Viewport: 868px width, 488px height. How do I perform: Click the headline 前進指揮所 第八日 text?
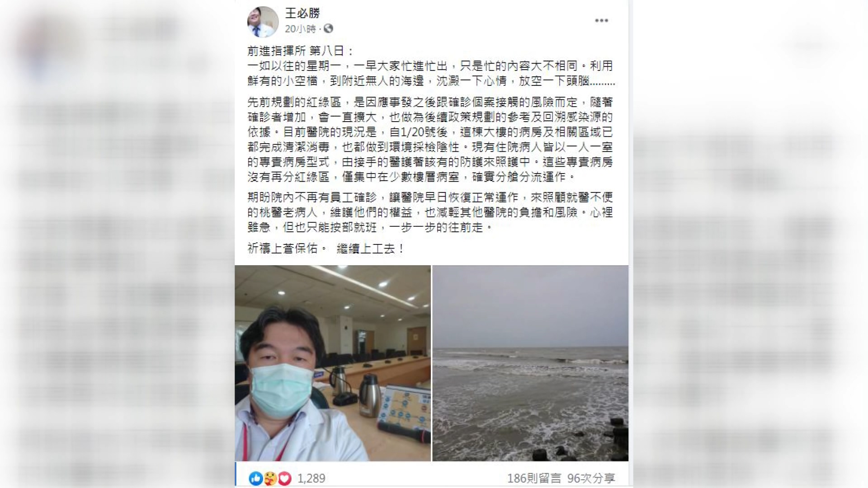[x=300, y=51]
